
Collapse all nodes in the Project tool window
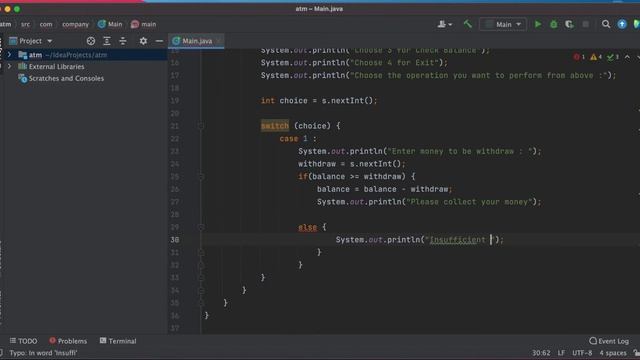pyautogui.click(x=123, y=41)
